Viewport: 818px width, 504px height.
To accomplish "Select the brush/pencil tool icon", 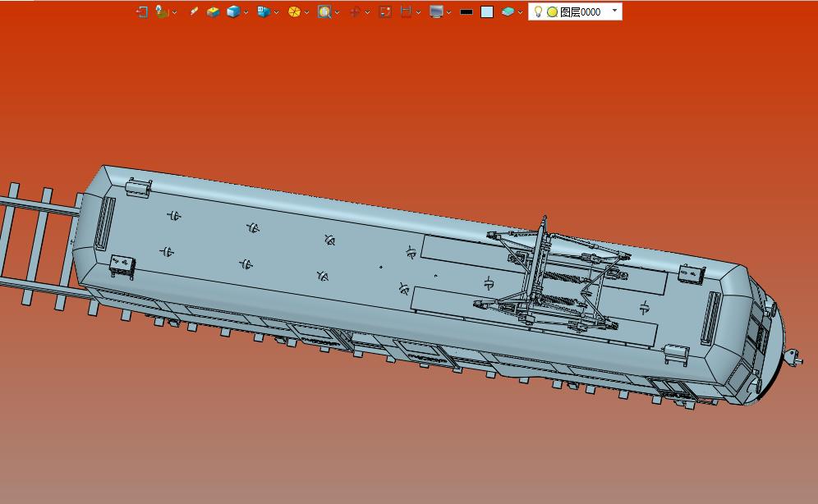I will (x=194, y=11).
